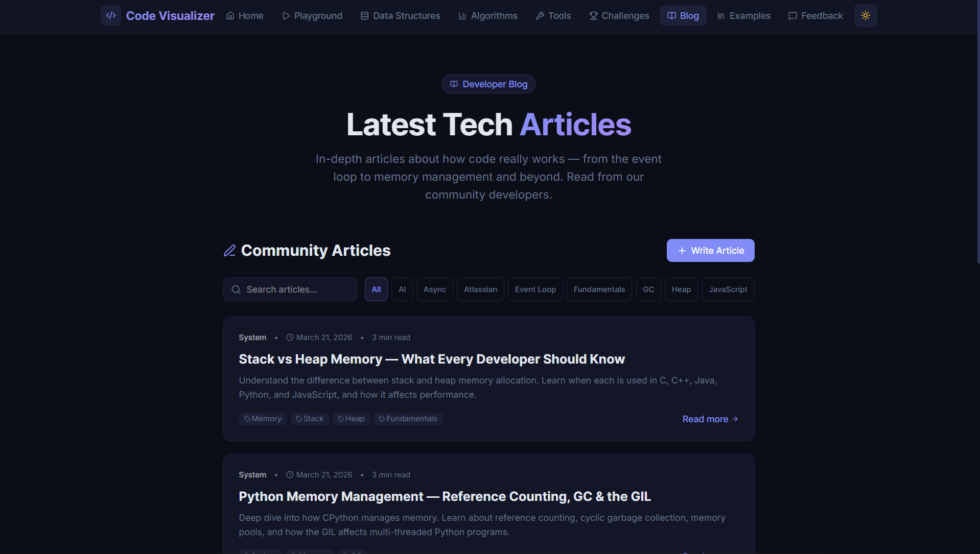Open the Feedback nav item
The image size is (980, 554).
pos(815,16)
